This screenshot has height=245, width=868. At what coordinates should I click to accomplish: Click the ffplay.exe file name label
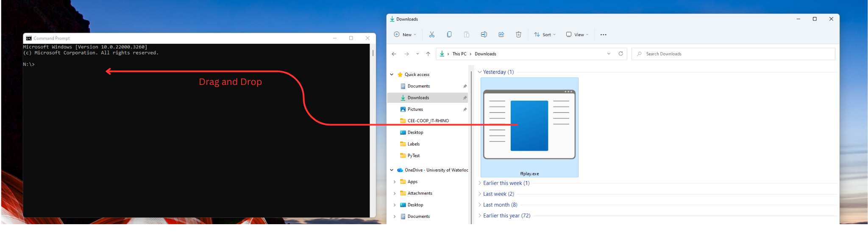(x=529, y=174)
